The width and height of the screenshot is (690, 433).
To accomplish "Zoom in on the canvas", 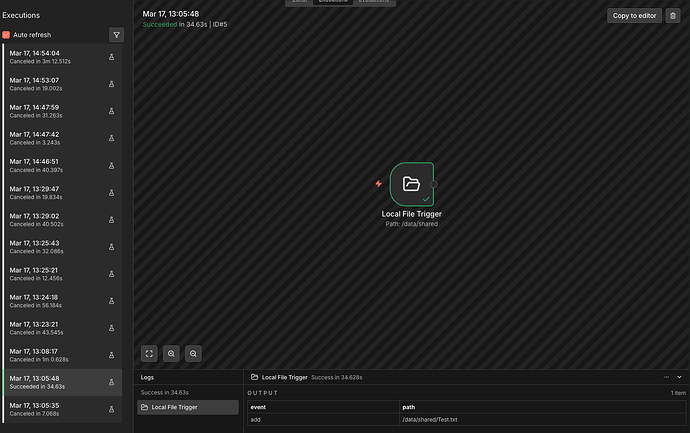I will point(171,353).
